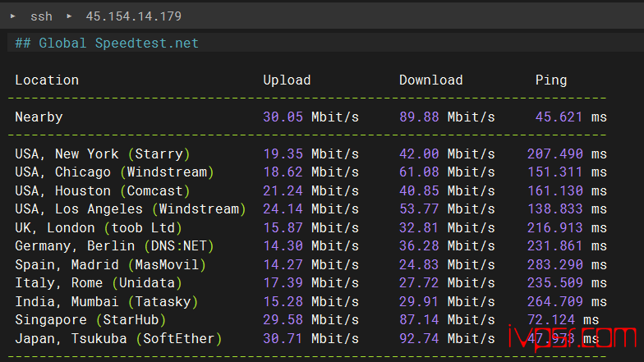Image resolution: width=644 pixels, height=362 pixels.
Task: Select the ssh breadcrumb item
Action: point(41,16)
